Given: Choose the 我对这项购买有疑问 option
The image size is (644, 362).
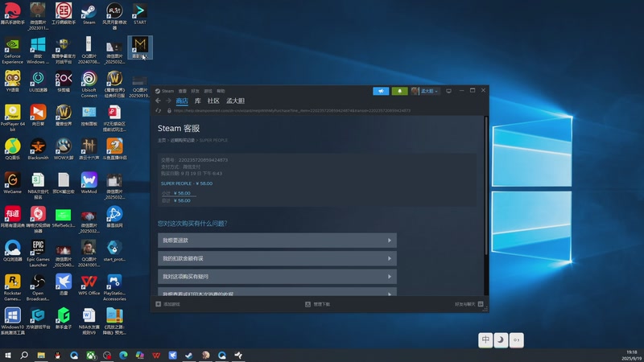Looking at the screenshot, I should (277, 277).
